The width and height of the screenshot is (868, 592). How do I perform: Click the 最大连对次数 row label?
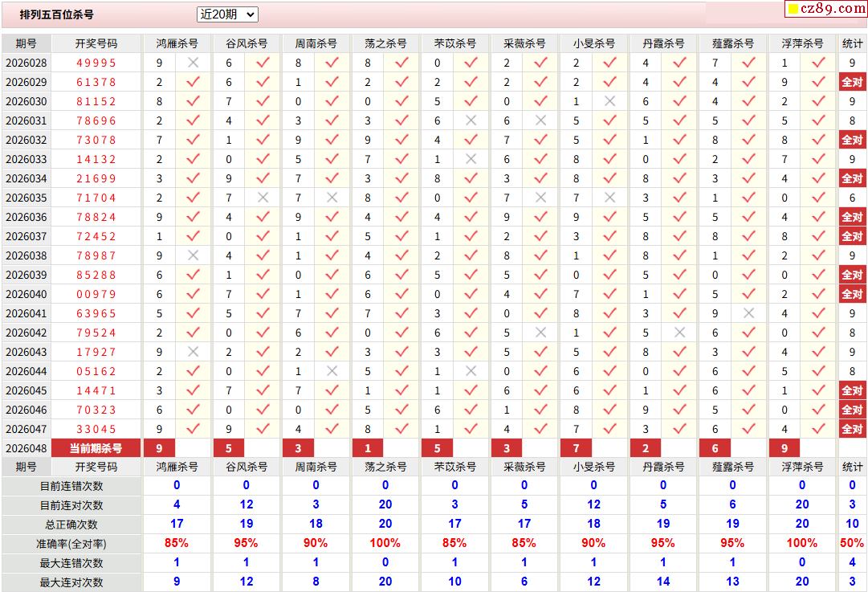click(71, 582)
